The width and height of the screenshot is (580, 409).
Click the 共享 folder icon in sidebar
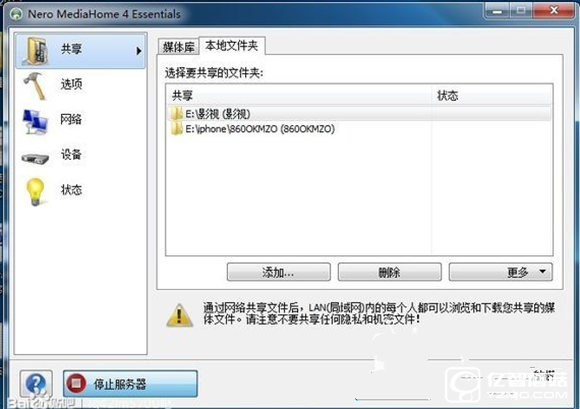[36, 50]
